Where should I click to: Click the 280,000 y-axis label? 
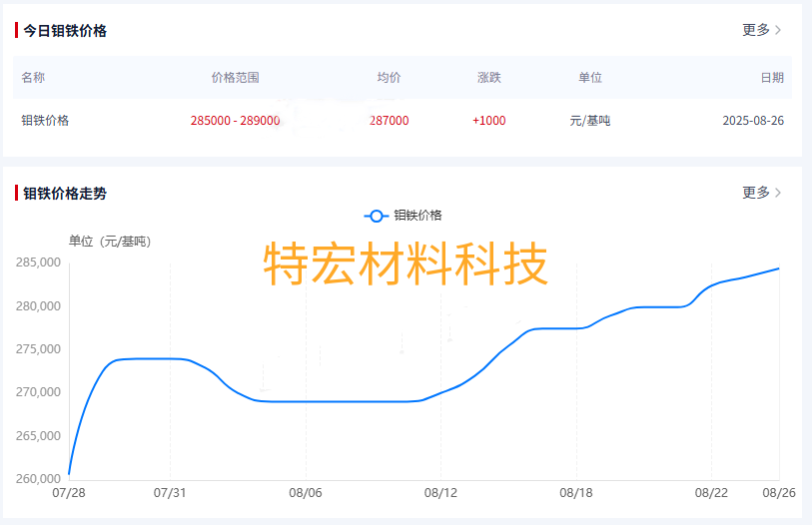[38, 306]
